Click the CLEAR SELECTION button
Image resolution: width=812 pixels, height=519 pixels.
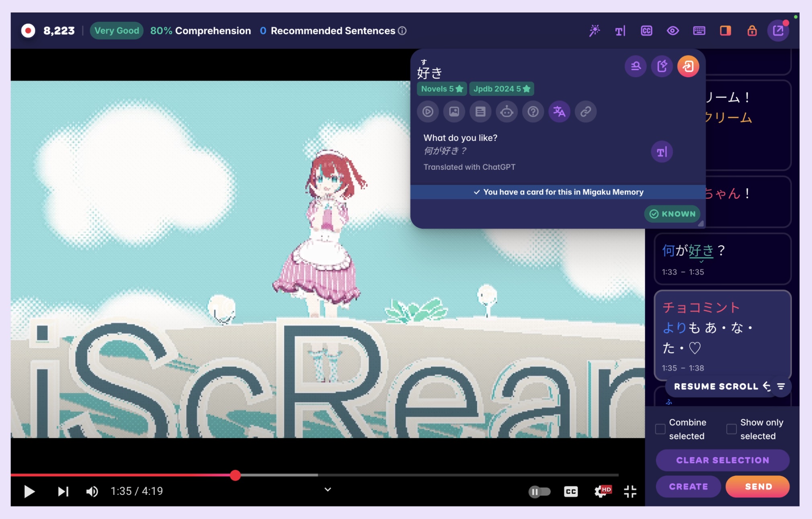722,460
